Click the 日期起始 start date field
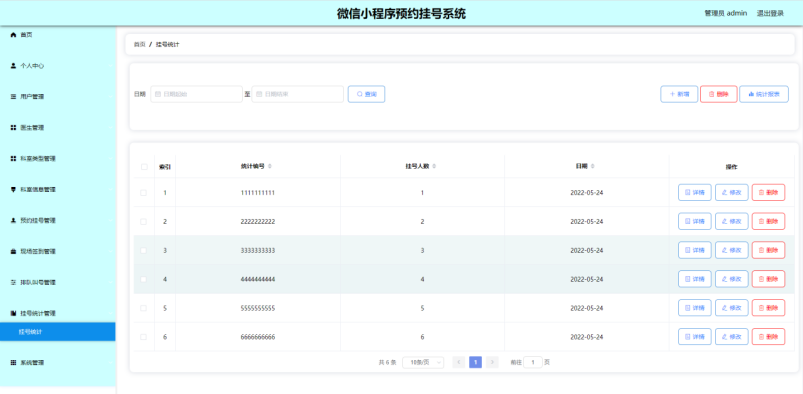This screenshot has height=394, width=803. [x=196, y=94]
